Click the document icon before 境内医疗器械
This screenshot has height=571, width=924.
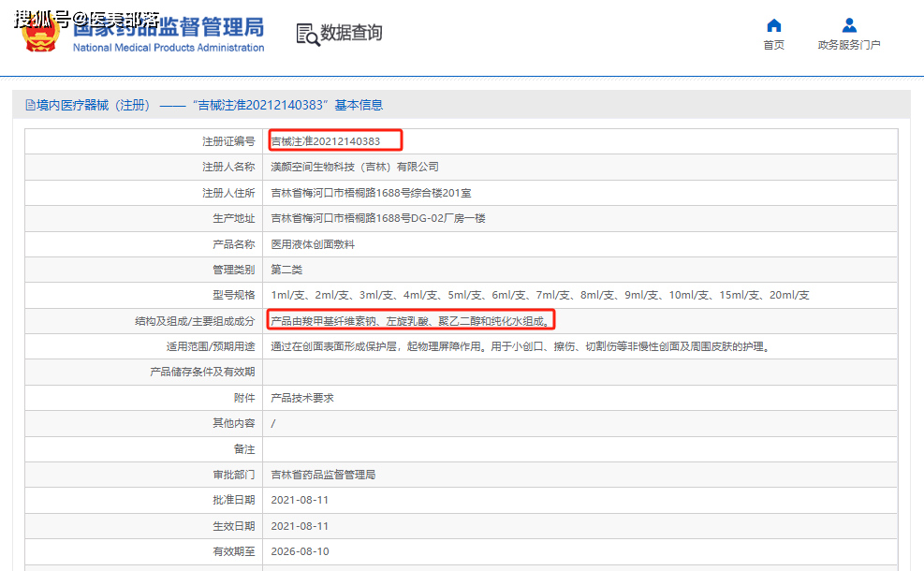coord(30,106)
